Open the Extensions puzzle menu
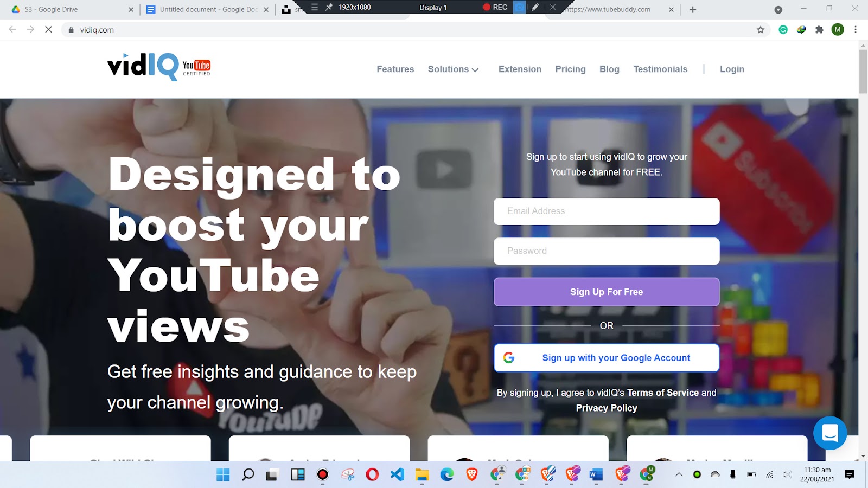 (819, 30)
